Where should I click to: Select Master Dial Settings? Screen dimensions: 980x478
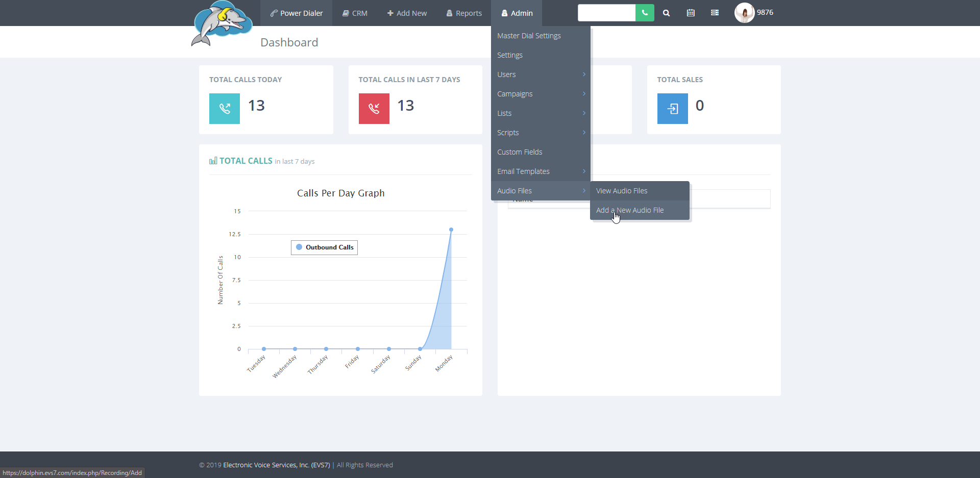click(541, 36)
